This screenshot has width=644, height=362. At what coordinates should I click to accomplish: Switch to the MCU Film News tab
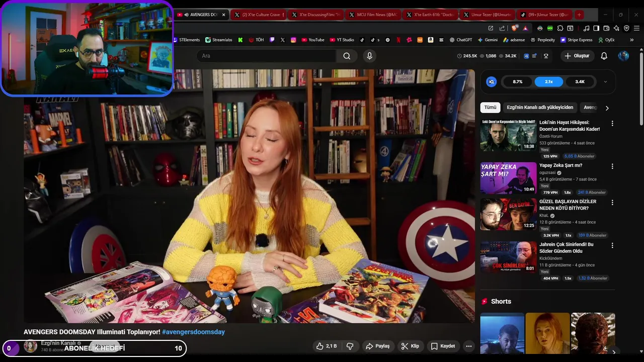pyautogui.click(x=373, y=15)
